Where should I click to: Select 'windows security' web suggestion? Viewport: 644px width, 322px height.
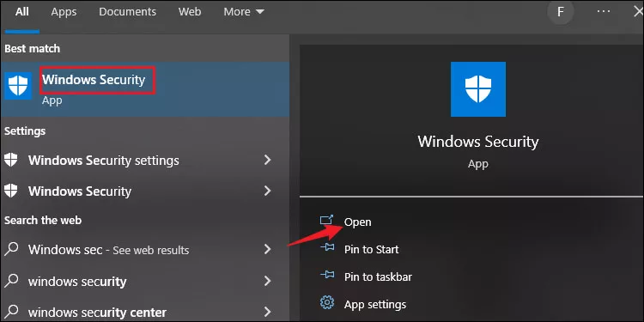pos(77,282)
